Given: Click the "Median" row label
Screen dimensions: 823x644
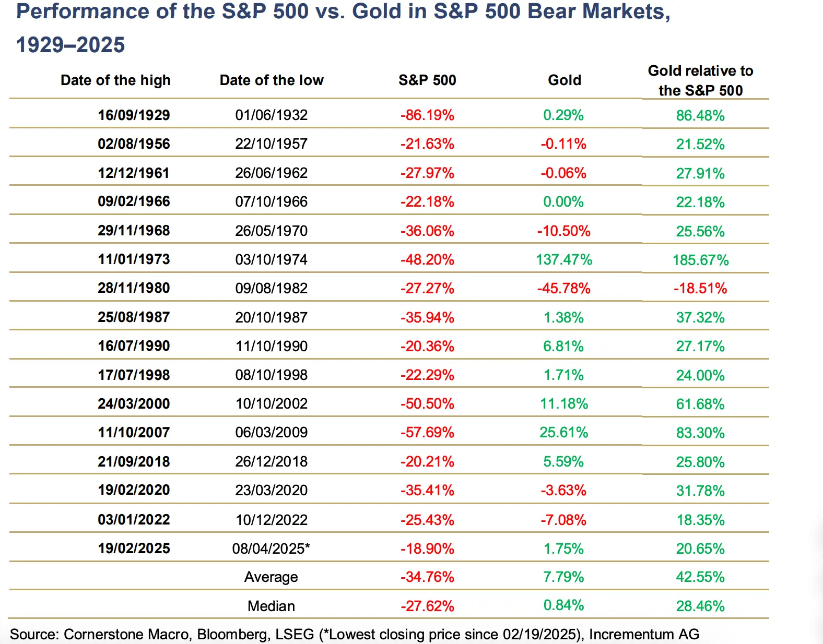Looking at the screenshot, I should click(272, 606).
